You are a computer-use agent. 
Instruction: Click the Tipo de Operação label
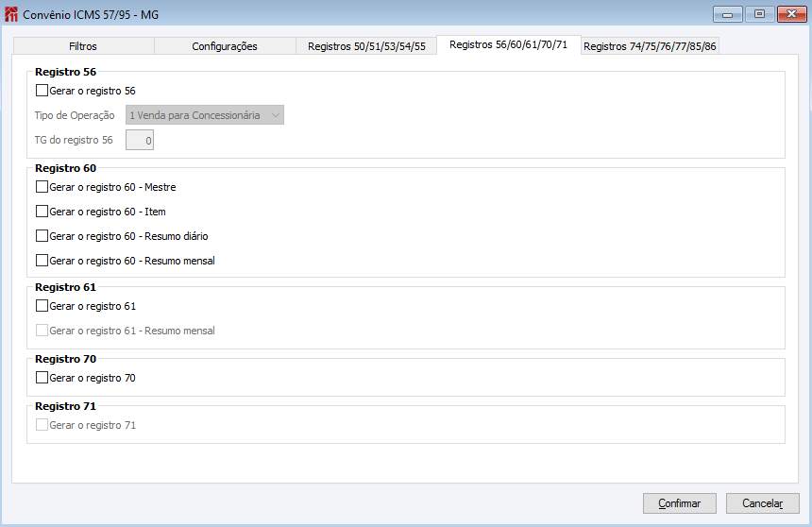(75, 115)
